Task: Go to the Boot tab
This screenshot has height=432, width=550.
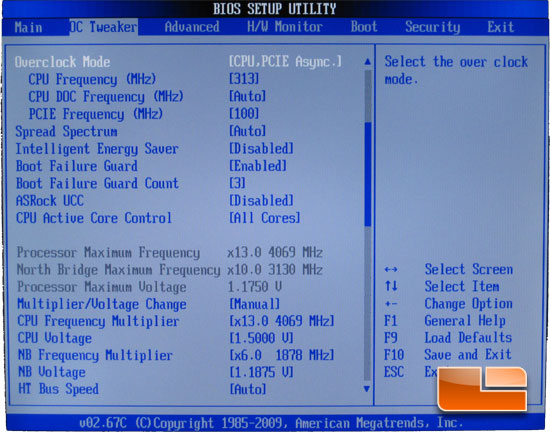Action: click(x=364, y=27)
